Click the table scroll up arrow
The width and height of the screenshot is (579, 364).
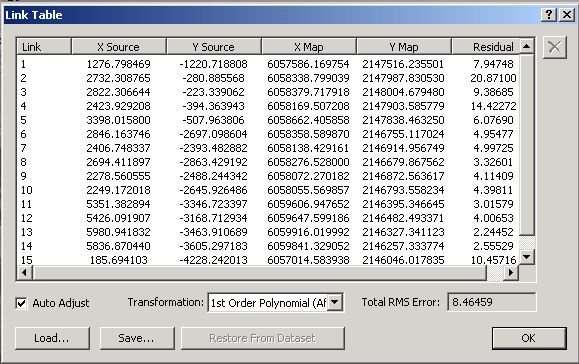click(x=527, y=46)
